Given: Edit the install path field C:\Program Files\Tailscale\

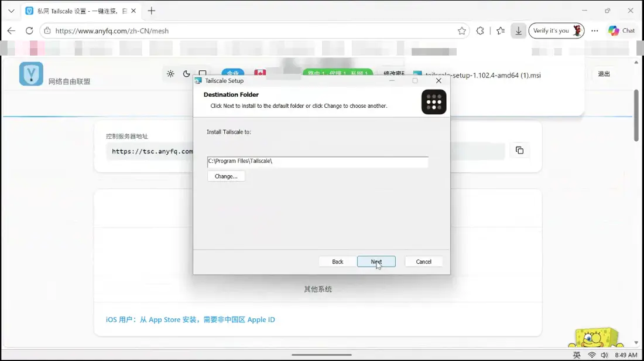Looking at the screenshot, I should [317, 161].
